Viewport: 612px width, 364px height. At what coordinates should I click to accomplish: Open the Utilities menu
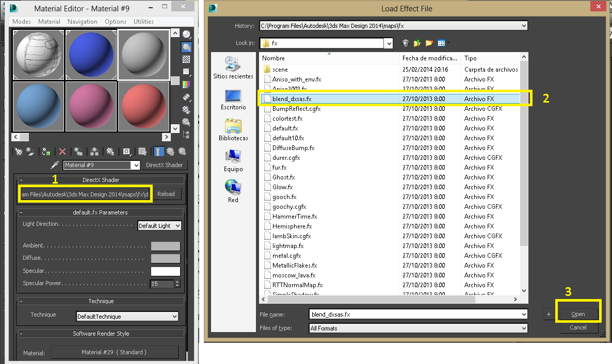(x=143, y=22)
